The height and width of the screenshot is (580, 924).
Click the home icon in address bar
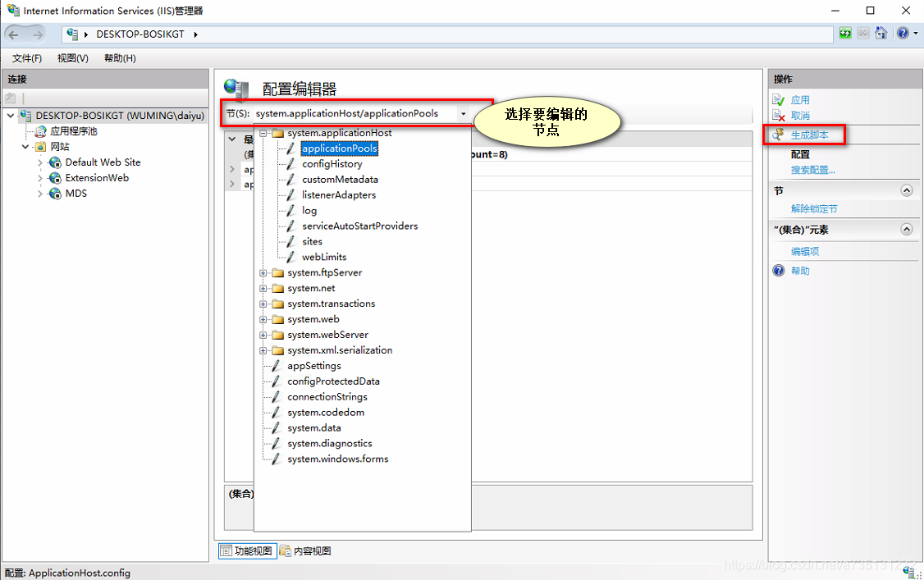click(x=881, y=33)
